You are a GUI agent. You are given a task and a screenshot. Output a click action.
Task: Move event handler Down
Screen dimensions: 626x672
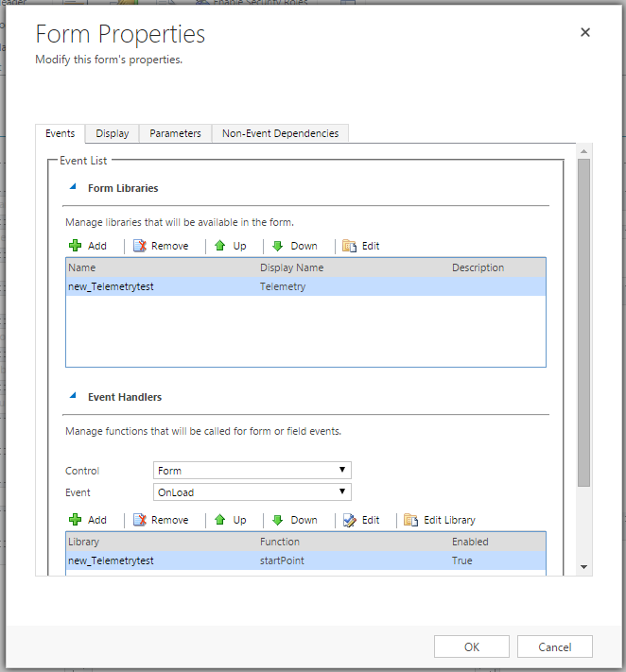coord(295,520)
